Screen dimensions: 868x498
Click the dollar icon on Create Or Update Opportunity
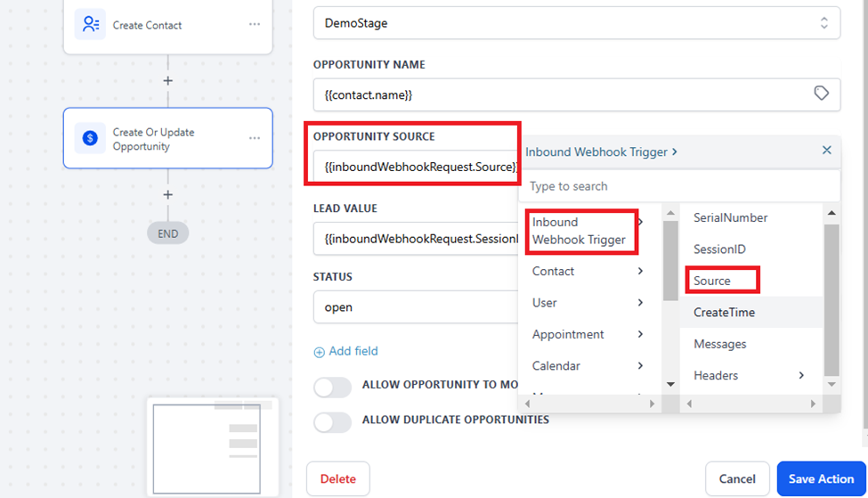[90, 138]
